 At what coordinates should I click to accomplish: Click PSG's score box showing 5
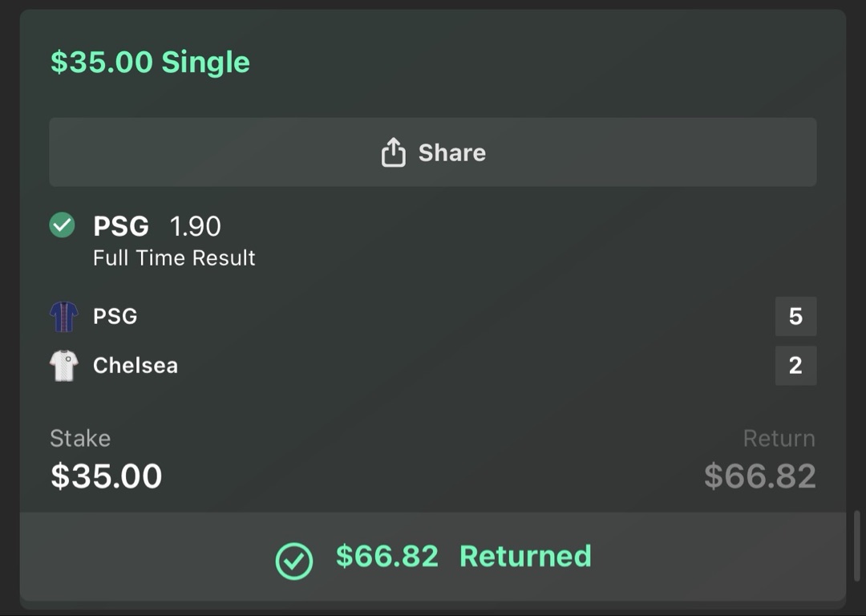tap(795, 317)
